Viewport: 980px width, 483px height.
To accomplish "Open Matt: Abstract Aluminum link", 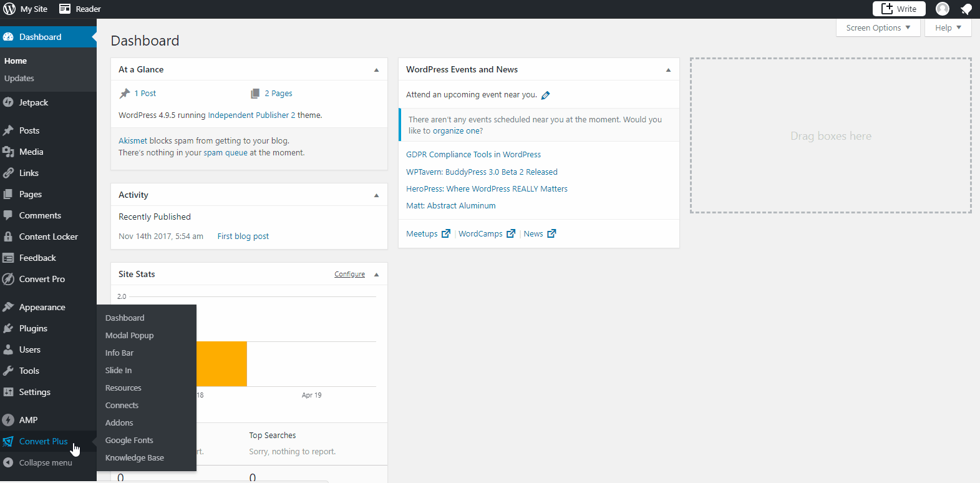I will tap(451, 205).
